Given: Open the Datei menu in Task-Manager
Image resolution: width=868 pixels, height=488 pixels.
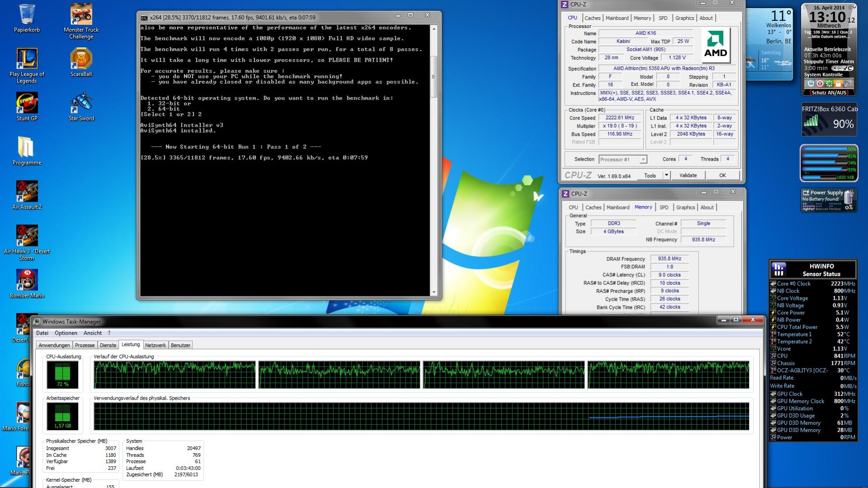Looking at the screenshot, I should [x=42, y=333].
